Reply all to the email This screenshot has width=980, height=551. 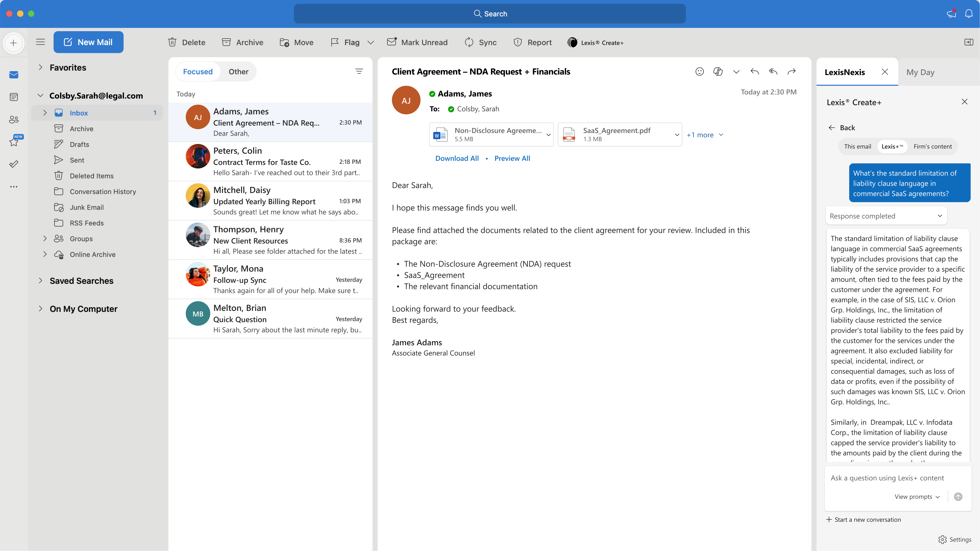(773, 72)
